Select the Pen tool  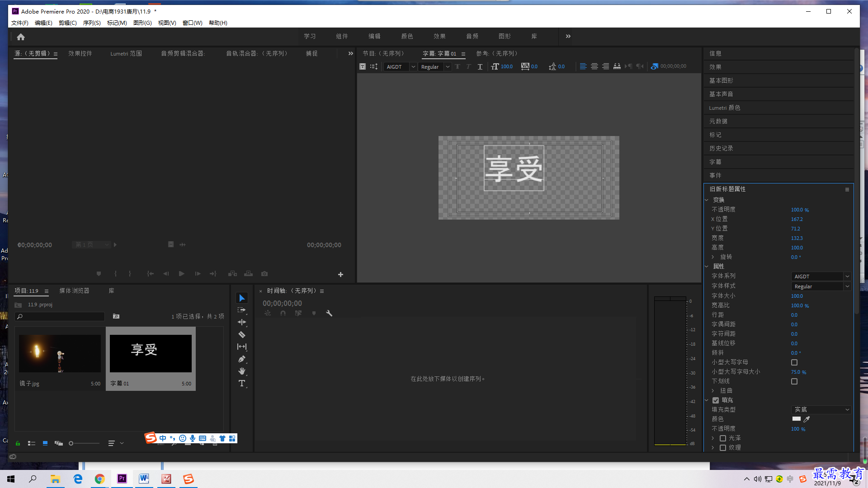(x=242, y=359)
